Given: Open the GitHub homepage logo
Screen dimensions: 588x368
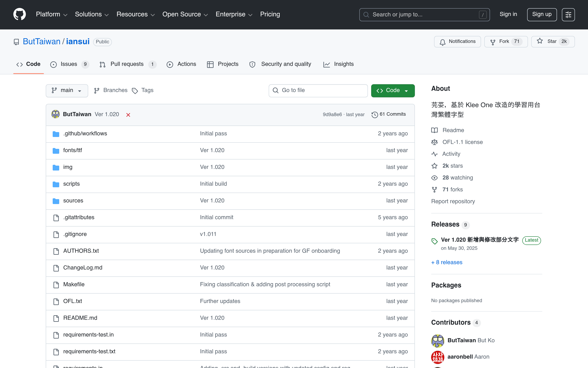Looking at the screenshot, I should (x=19, y=14).
